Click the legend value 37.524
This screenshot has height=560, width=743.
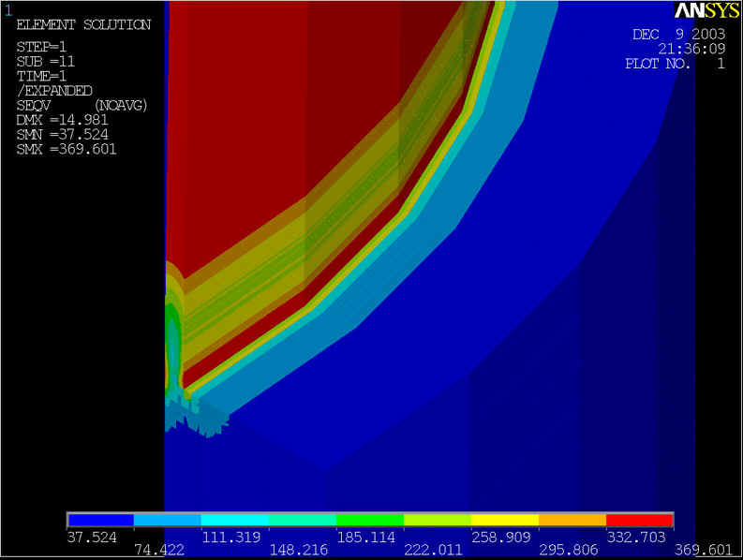[92, 537]
